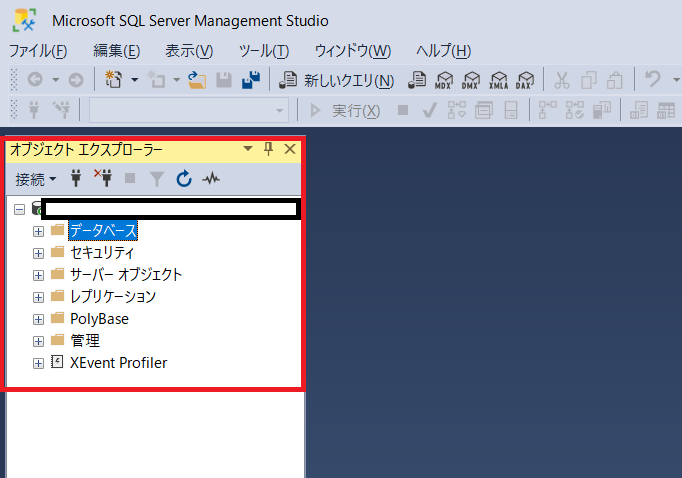
Task: Open the ツール(T) menu
Action: 264,51
